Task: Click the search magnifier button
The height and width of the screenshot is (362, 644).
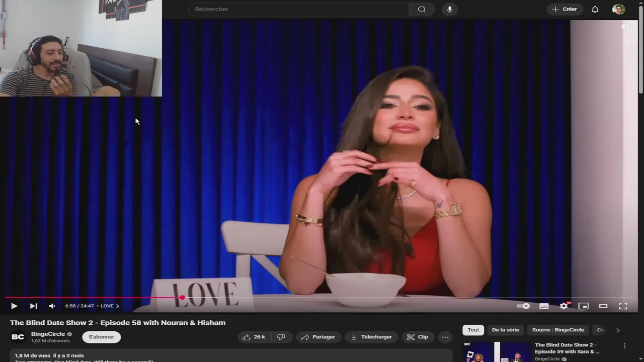Action: 422,9
